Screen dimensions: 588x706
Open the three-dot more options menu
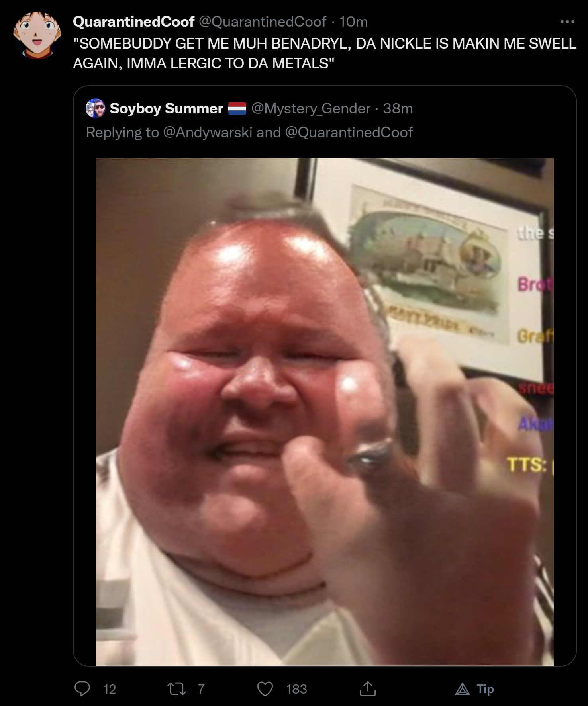point(567,22)
